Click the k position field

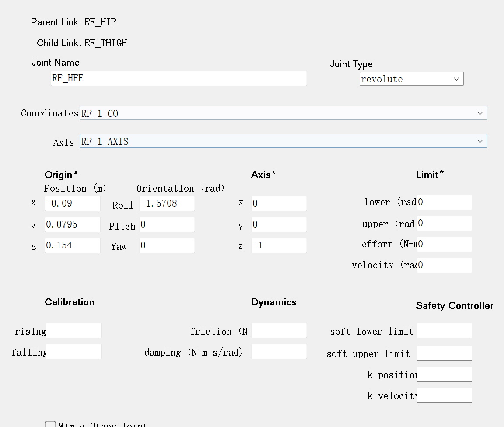[444, 374]
